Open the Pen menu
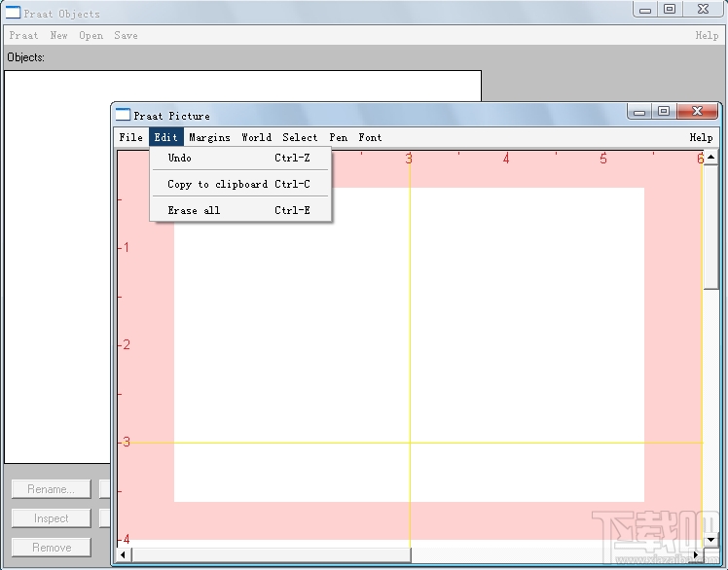728x570 pixels. tap(338, 137)
